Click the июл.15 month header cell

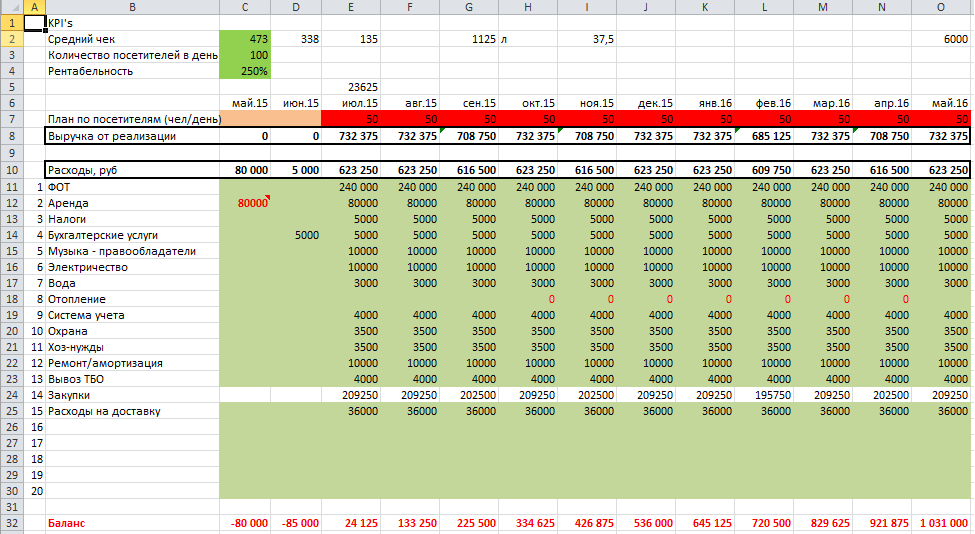coord(351,103)
